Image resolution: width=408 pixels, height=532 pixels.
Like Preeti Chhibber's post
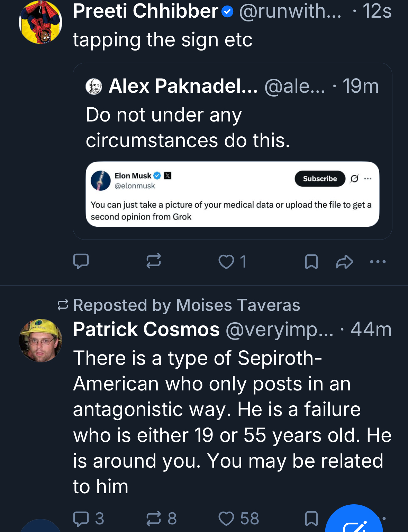[227, 262]
